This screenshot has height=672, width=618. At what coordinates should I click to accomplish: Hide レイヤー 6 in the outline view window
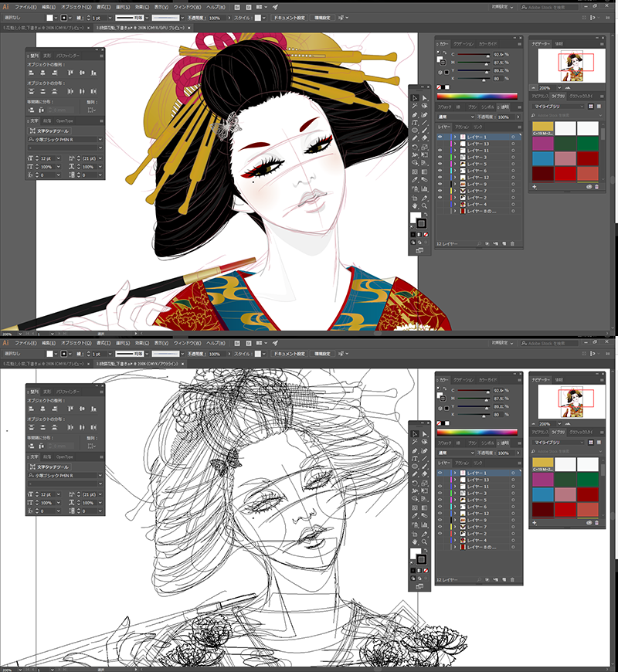point(440,507)
